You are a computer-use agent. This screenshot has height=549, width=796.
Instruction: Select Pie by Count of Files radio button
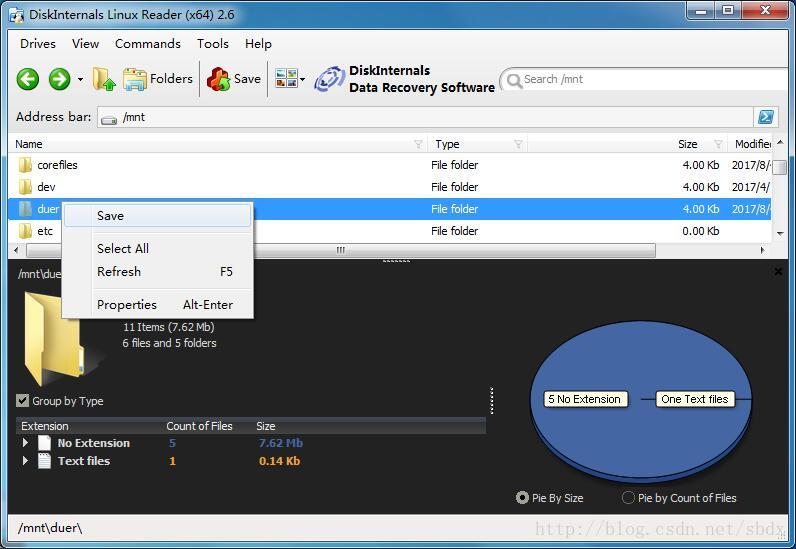[x=628, y=498]
